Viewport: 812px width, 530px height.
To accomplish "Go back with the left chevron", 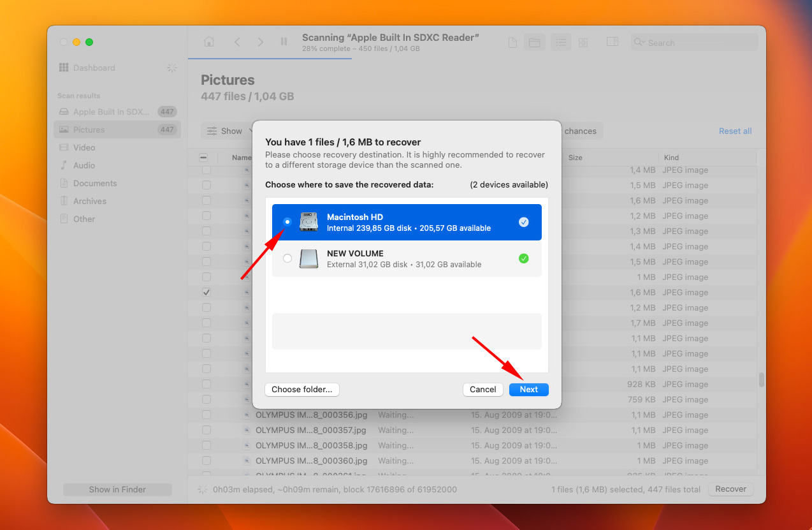I will (x=237, y=42).
